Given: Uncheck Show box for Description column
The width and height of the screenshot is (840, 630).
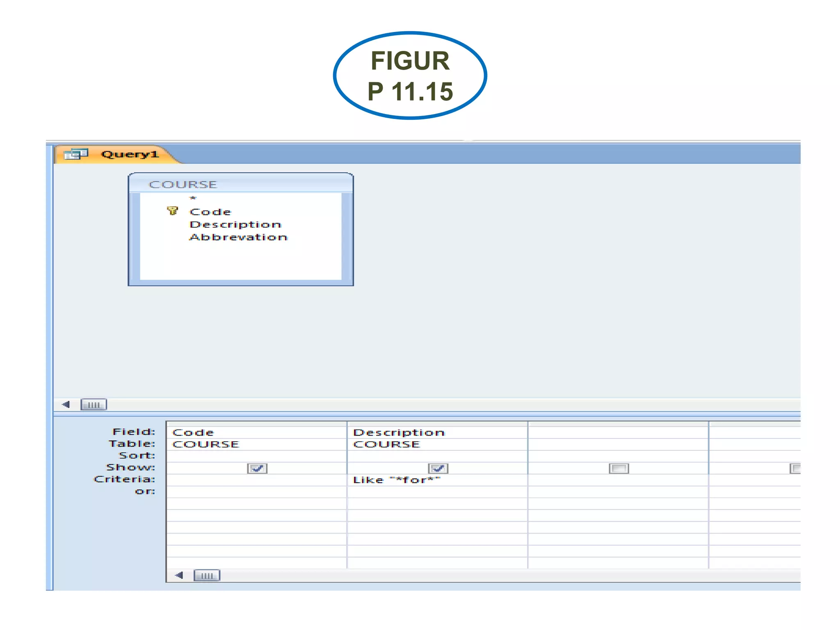Looking at the screenshot, I should (x=438, y=468).
